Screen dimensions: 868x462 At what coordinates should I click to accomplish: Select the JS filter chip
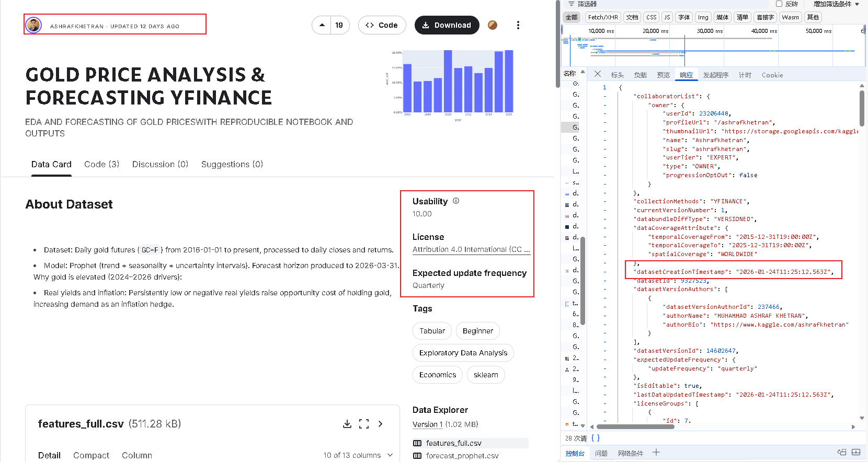point(667,17)
